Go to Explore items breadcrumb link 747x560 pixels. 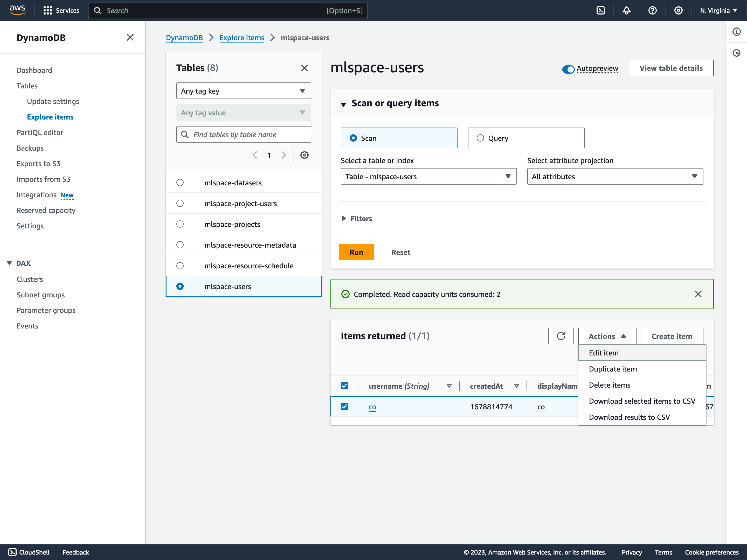click(241, 38)
